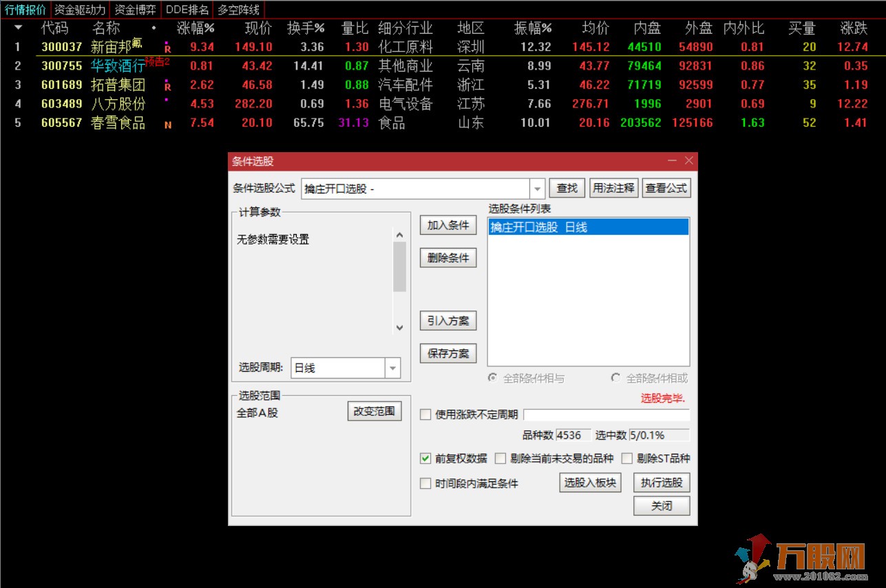Image resolution: width=886 pixels, height=588 pixels.
Task: Sort by the 涨幅% column header
Action: click(196, 28)
